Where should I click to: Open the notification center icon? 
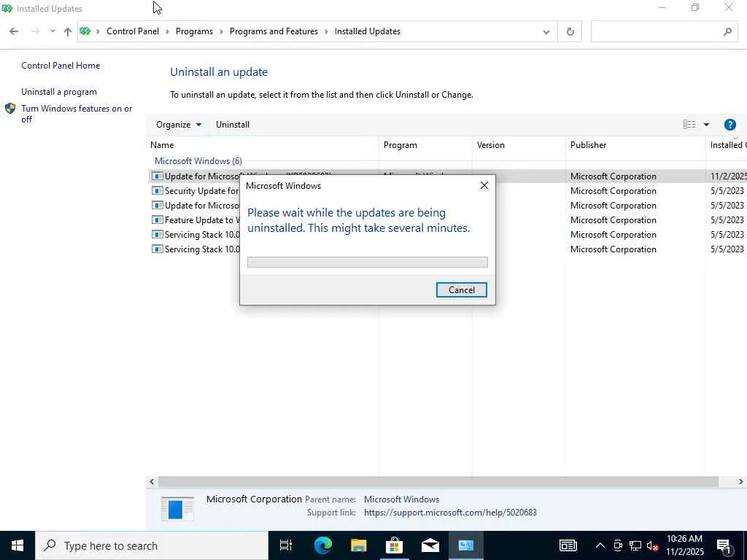click(724, 546)
